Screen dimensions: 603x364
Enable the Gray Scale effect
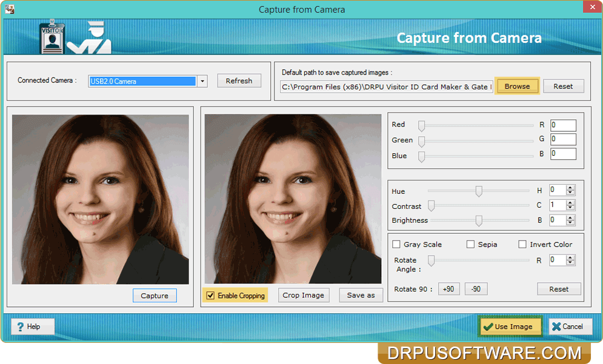pos(396,244)
